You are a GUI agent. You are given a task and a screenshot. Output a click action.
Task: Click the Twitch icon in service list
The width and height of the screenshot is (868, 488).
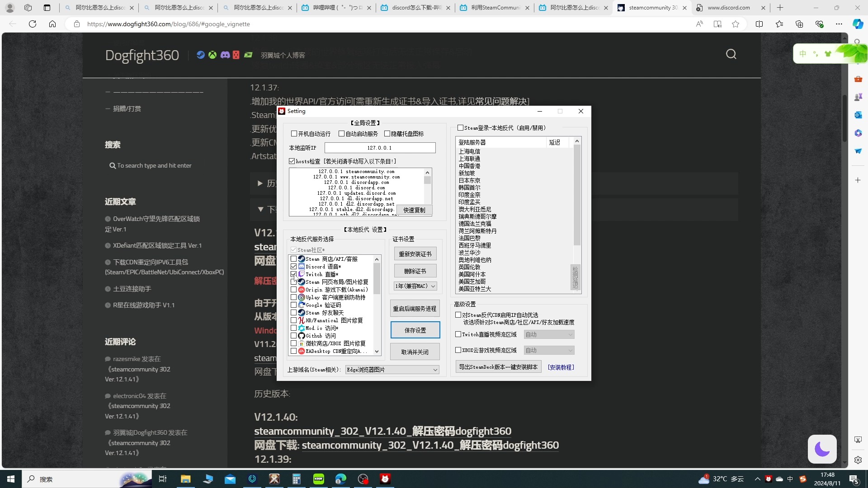pyautogui.click(x=302, y=274)
